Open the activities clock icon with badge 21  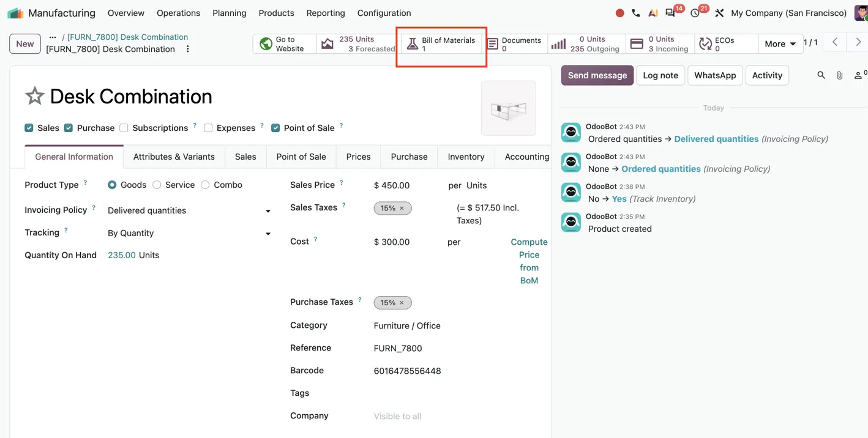point(696,13)
